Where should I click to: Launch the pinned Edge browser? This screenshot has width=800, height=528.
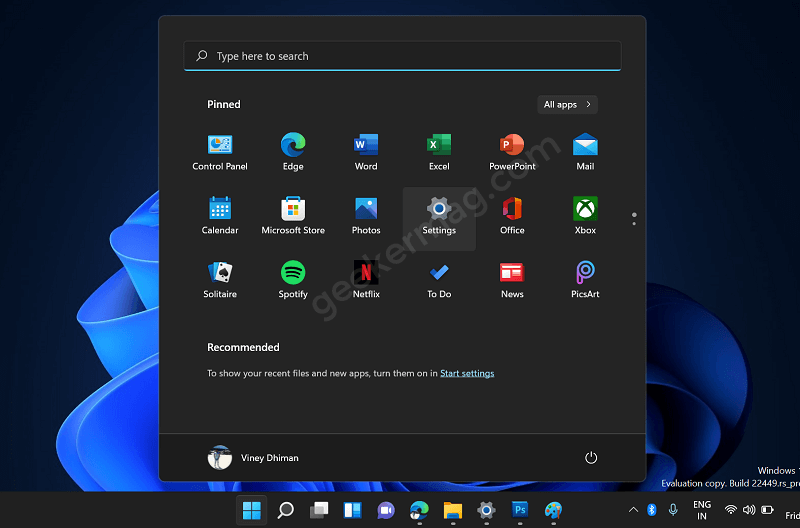click(293, 152)
